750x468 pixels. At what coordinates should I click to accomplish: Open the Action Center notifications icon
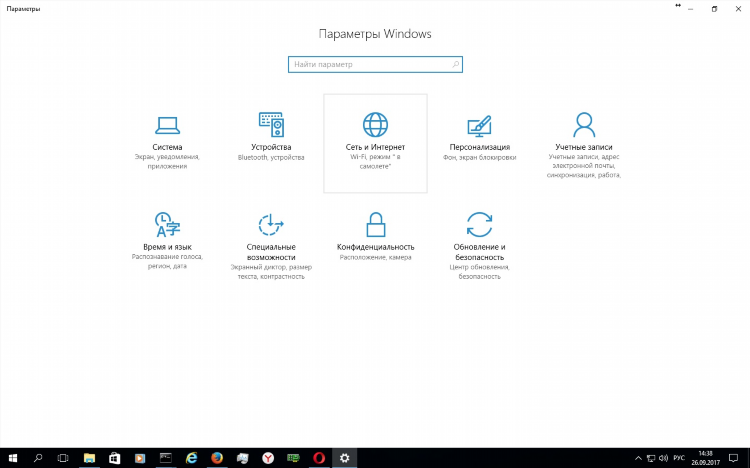[733, 458]
